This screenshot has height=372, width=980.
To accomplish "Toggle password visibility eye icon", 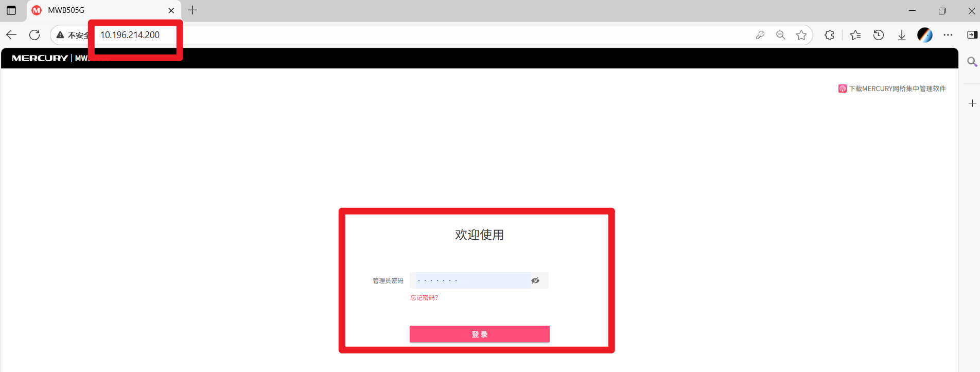I will pos(535,280).
